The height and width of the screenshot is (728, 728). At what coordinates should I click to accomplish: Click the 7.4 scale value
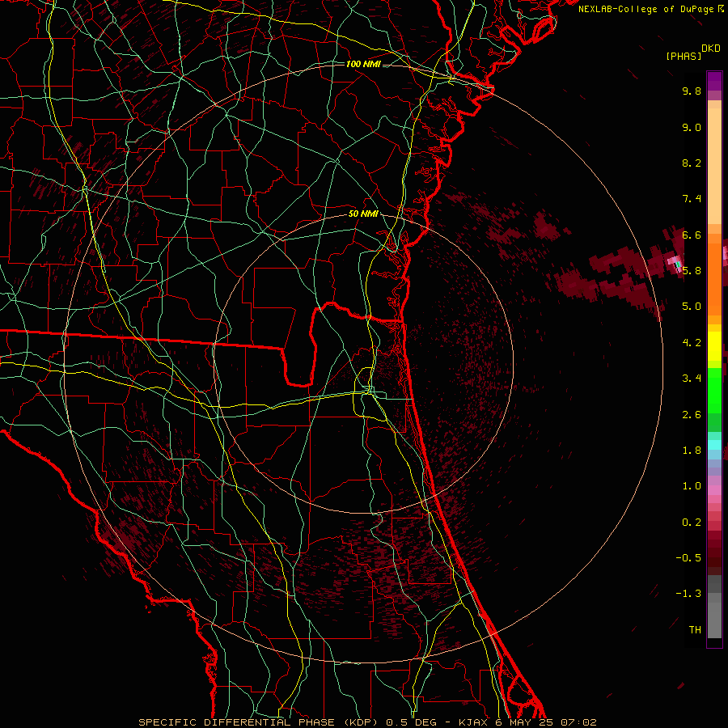coord(692,199)
